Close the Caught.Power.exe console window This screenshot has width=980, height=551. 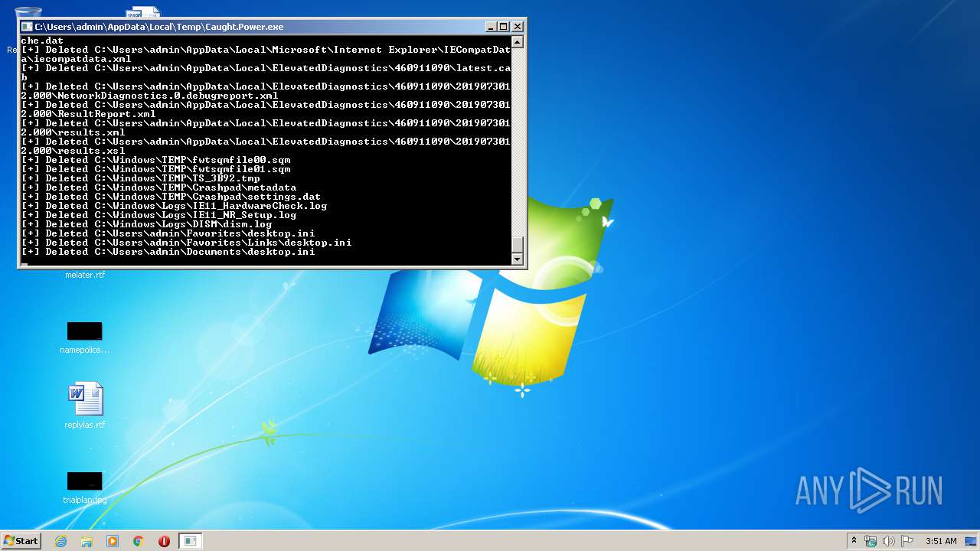pyautogui.click(x=518, y=27)
